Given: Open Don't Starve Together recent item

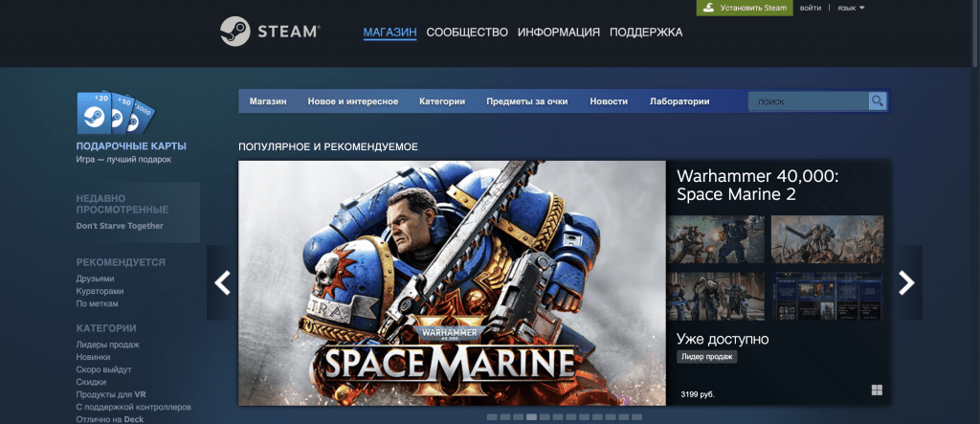Looking at the screenshot, I should pyautogui.click(x=120, y=226).
